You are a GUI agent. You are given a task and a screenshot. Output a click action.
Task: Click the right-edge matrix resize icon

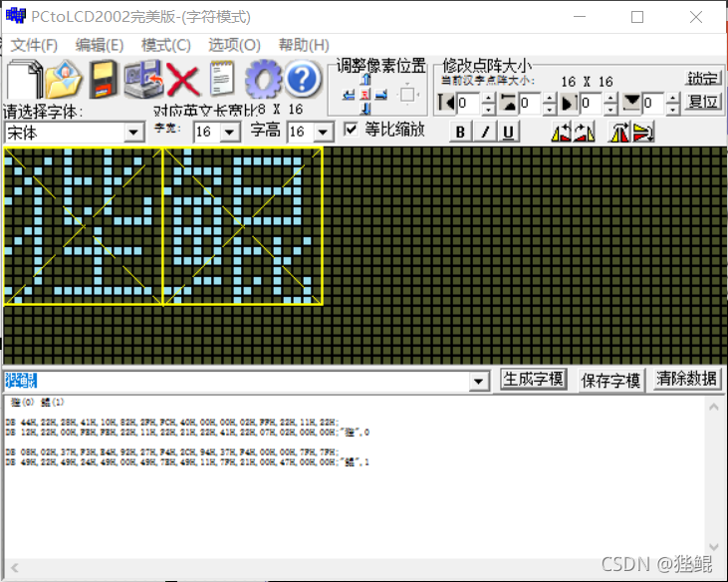click(x=570, y=103)
